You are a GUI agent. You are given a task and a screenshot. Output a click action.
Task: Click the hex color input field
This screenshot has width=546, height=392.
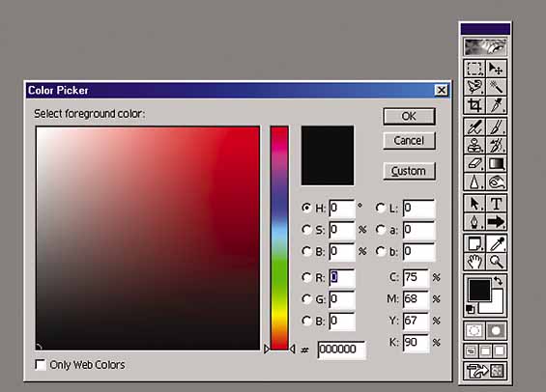click(341, 350)
